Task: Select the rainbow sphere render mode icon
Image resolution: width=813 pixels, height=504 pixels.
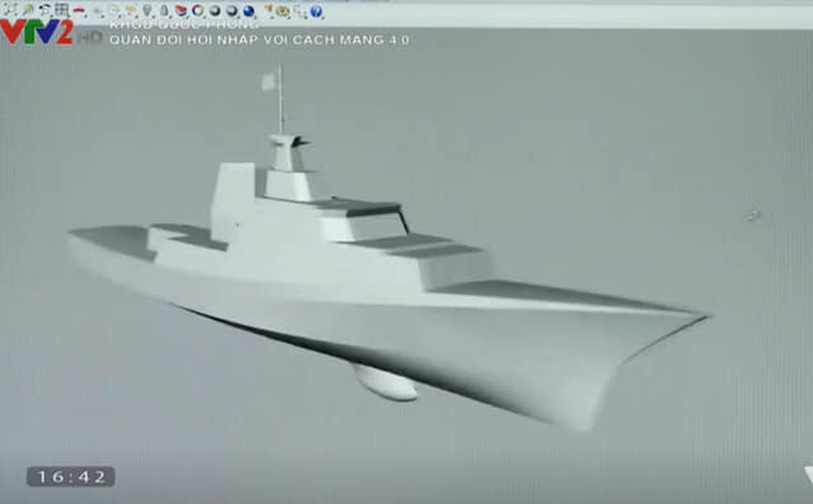Action: 197,9
